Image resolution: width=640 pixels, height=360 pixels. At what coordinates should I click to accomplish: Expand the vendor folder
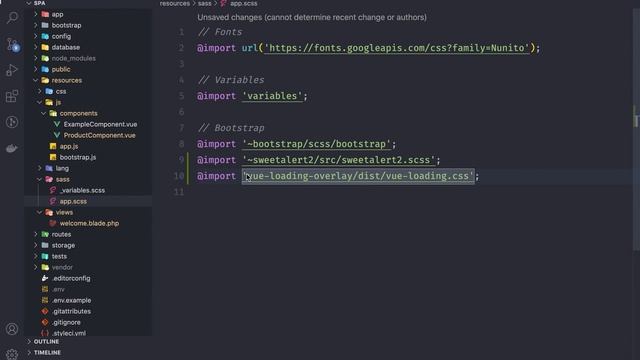click(x=62, y=268)
